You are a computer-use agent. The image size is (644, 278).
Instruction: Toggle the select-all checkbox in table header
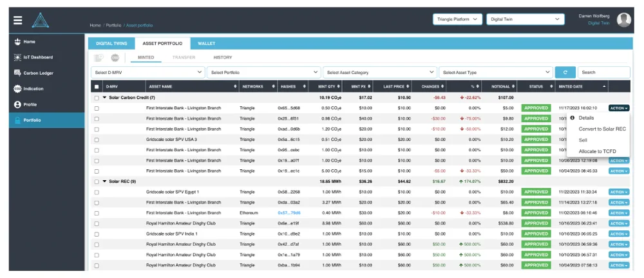tap(97, 87)
